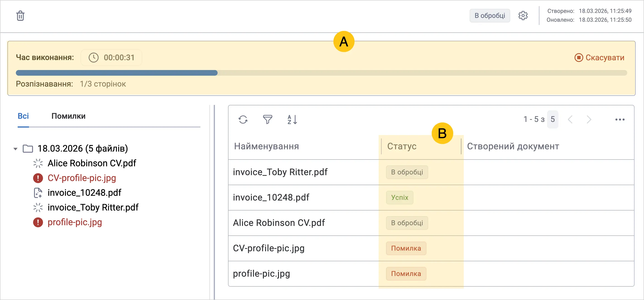Click the Статус column header
The width and height of the screenshot is (644, 300).
[402, 146]
